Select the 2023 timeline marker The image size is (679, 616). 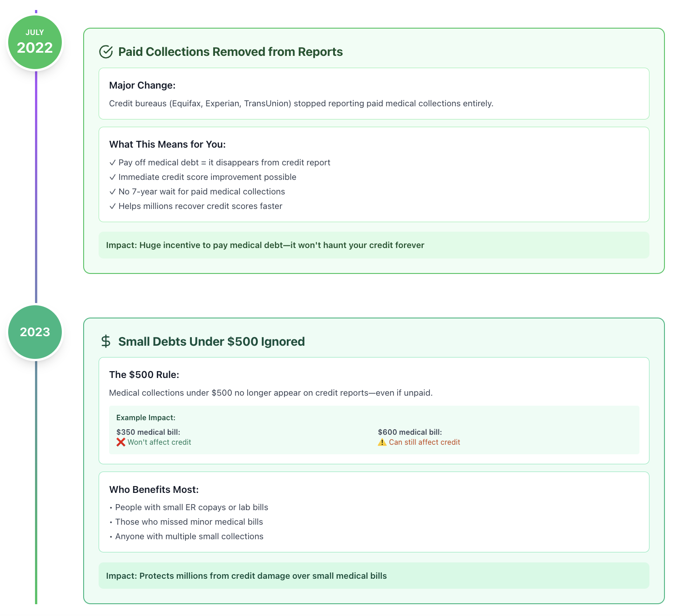click(35, 332)
